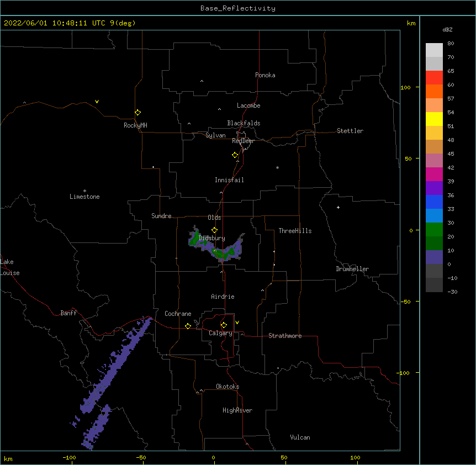Click the Ponoka city label
This screenshot has width=476, height=465.
tap(265, 75)
